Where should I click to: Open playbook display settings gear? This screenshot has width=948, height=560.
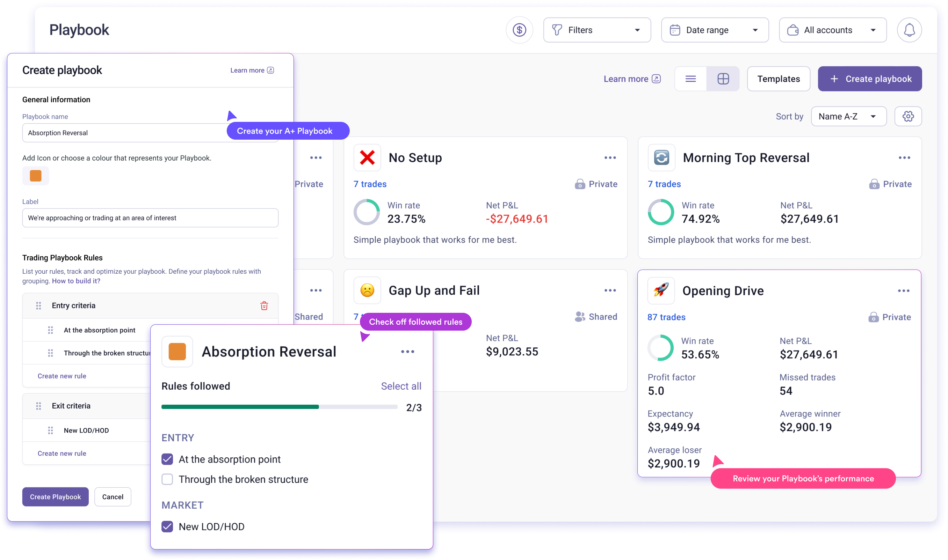(x=908, y=116)
